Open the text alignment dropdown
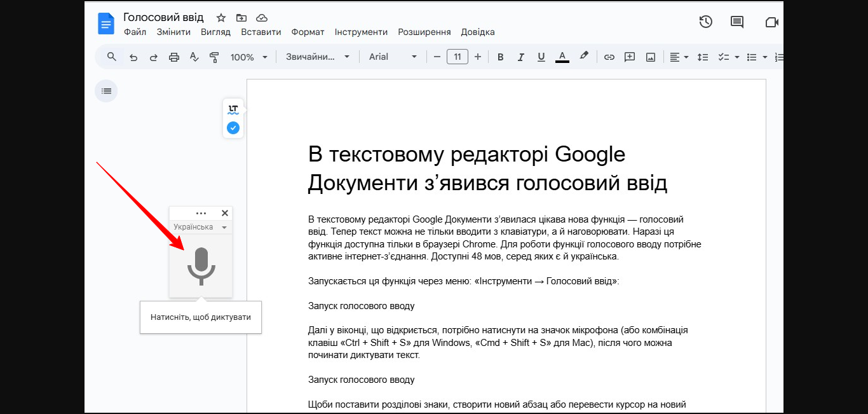868x414 pixels. pos(679,57)
